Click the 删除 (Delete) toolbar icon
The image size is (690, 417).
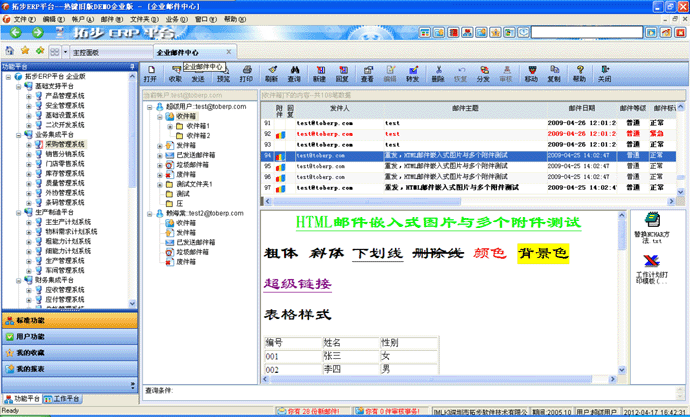coord(438,72)
